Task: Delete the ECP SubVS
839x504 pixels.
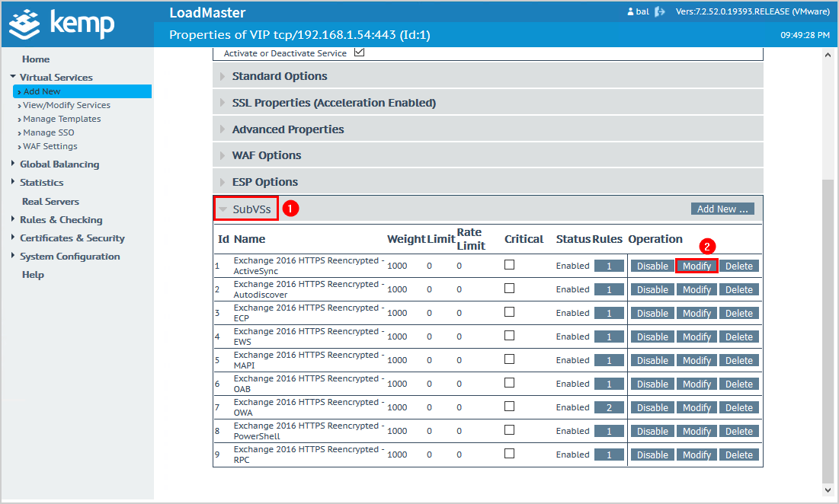Action: point(739,313)
